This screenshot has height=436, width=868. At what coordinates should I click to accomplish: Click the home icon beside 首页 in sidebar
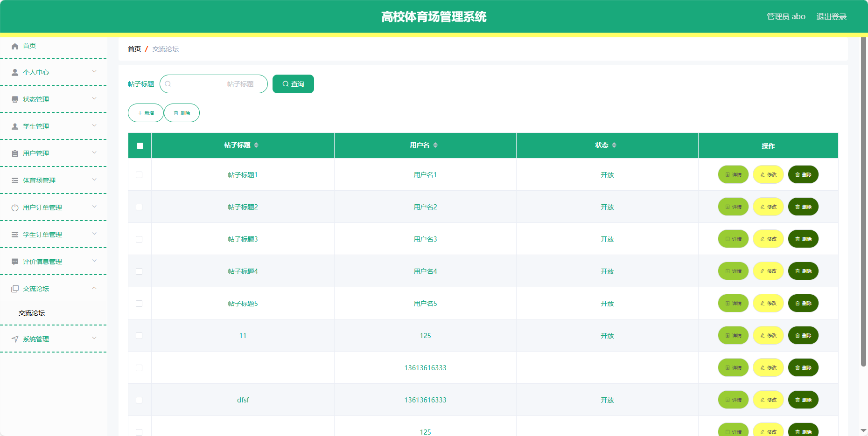click(x=15, y=46)
